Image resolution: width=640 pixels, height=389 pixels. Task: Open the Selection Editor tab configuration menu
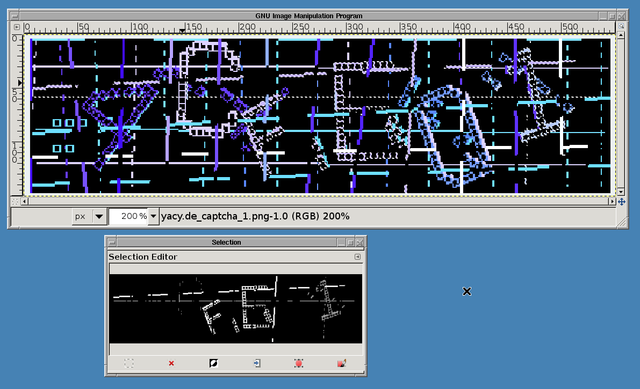point(358,257)
